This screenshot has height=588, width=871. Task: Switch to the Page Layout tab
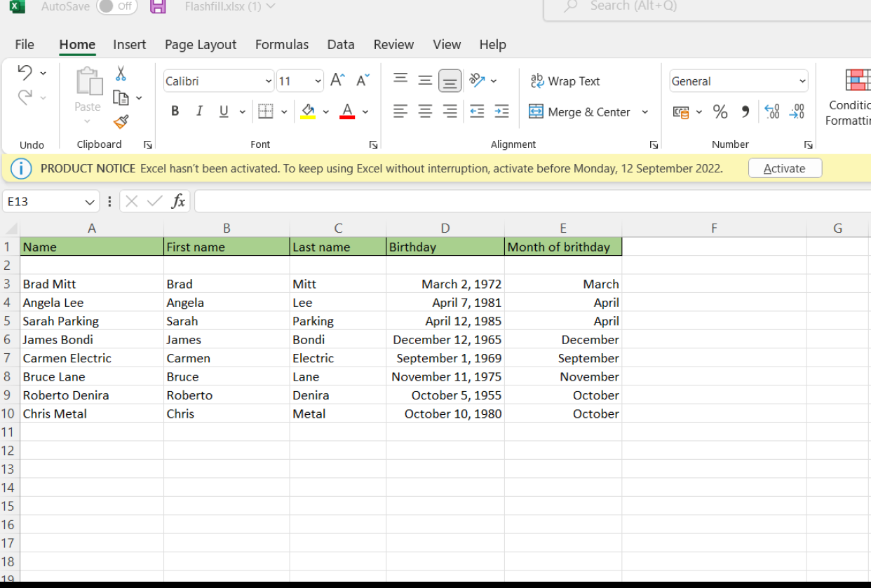pos(201,44)
